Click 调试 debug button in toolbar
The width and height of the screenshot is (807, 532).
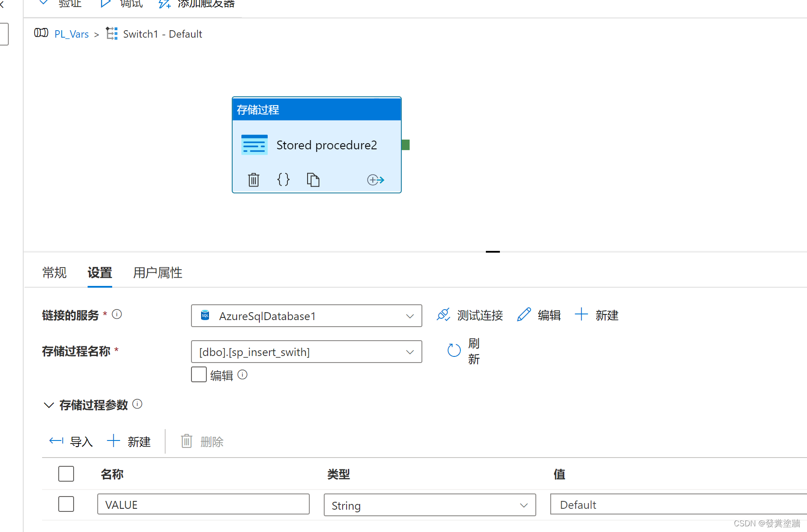pos(122,4)
